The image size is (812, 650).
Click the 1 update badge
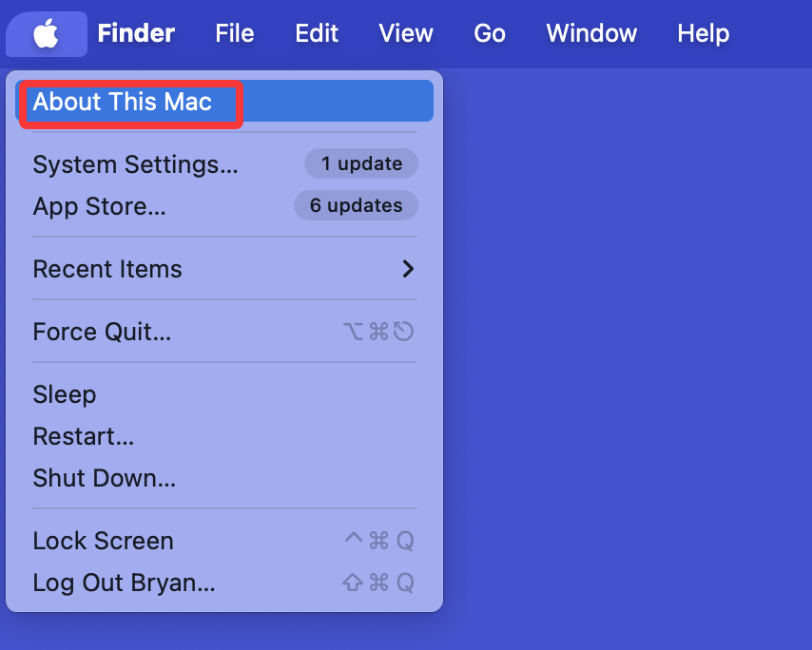point(361,163)
